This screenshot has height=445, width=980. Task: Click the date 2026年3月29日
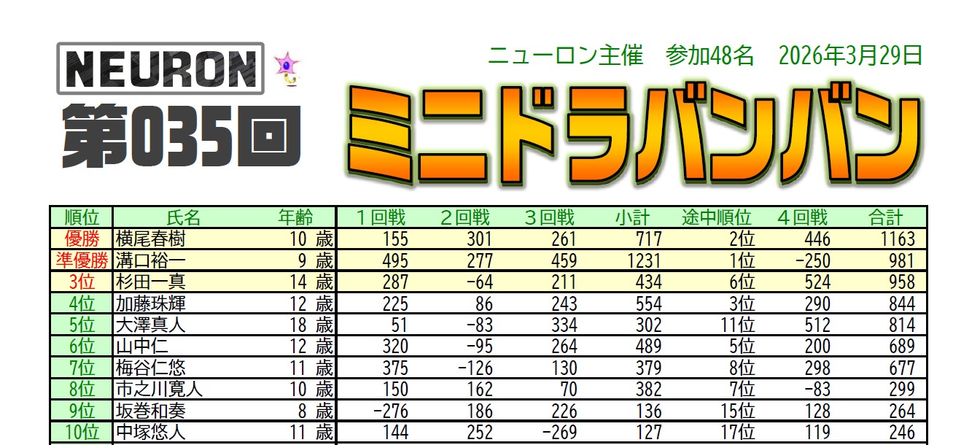click(851, 55)
